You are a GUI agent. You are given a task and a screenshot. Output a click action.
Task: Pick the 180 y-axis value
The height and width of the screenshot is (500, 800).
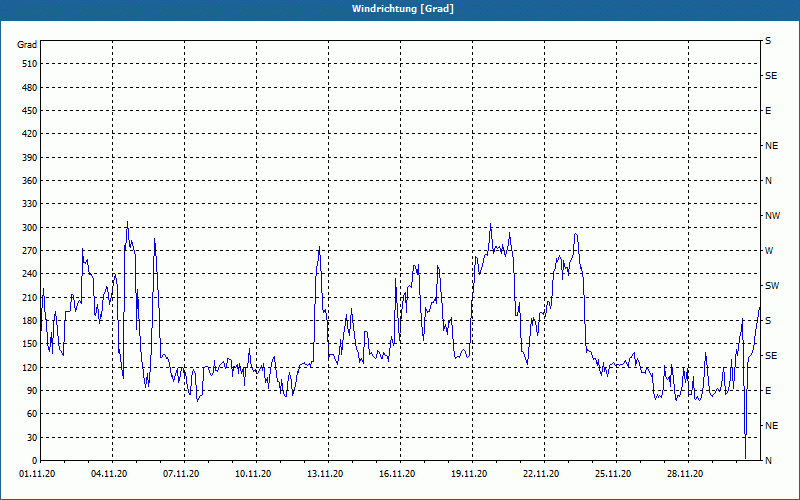(30, 320)
